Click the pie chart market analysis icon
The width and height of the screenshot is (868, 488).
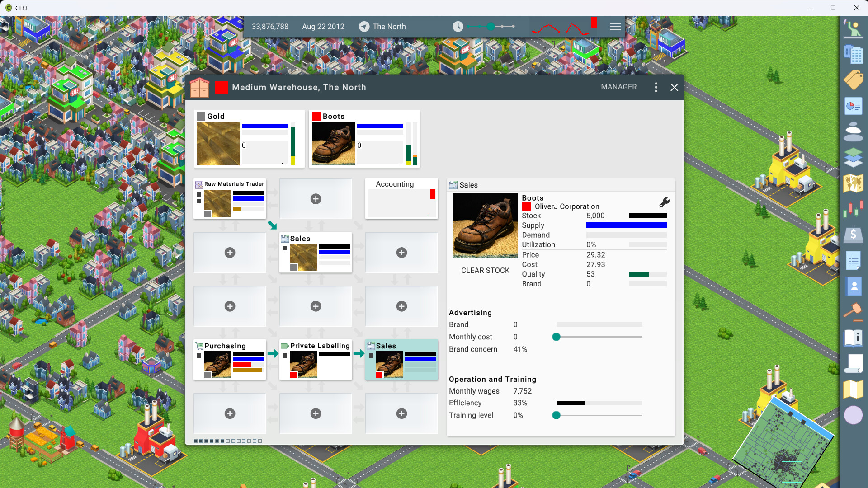click(854, 106)
